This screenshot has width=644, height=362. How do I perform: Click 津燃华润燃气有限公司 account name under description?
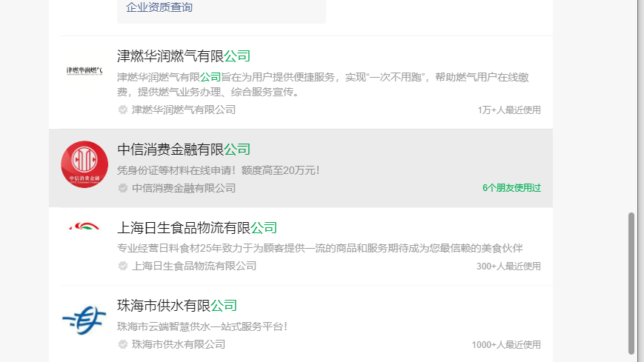[x=184, y=110]
